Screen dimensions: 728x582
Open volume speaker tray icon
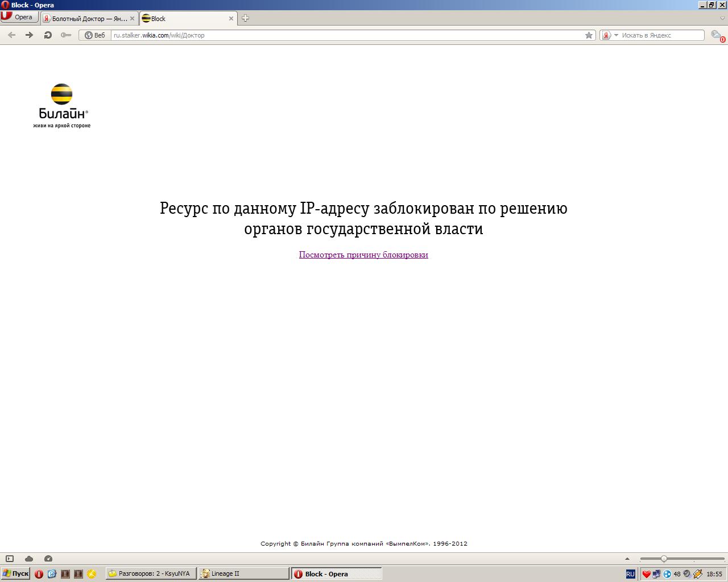tap(687, 574)
